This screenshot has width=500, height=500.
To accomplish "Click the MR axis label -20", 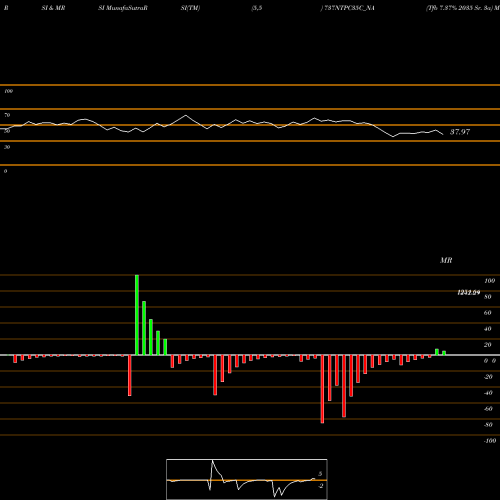I will coord(488,377).
